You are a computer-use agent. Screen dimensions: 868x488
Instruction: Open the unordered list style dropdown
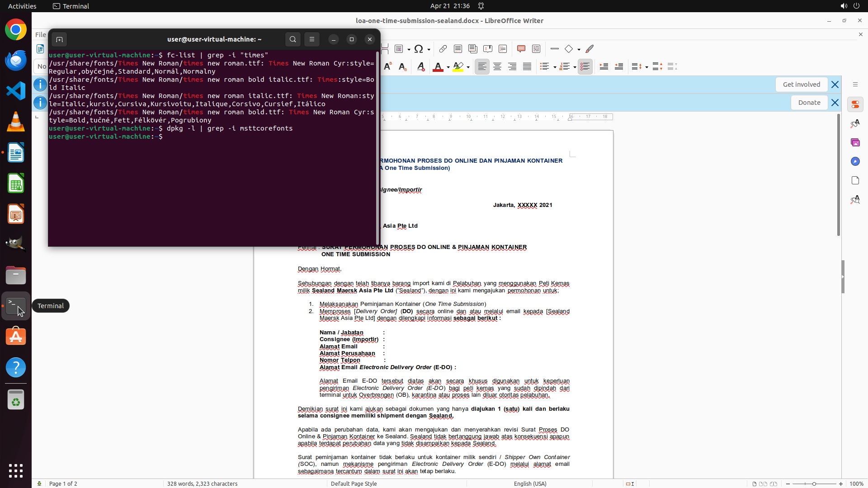tap(555, 67)
